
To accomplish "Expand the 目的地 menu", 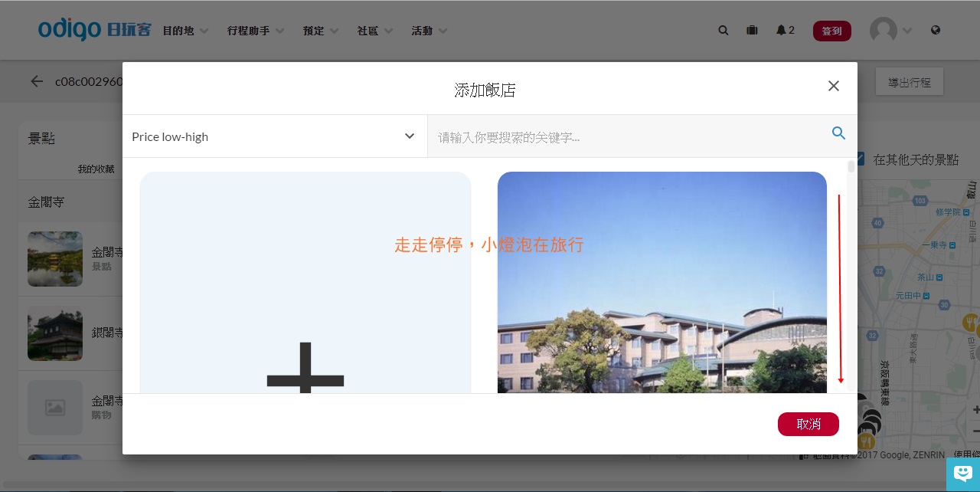I will click(185, 31).
